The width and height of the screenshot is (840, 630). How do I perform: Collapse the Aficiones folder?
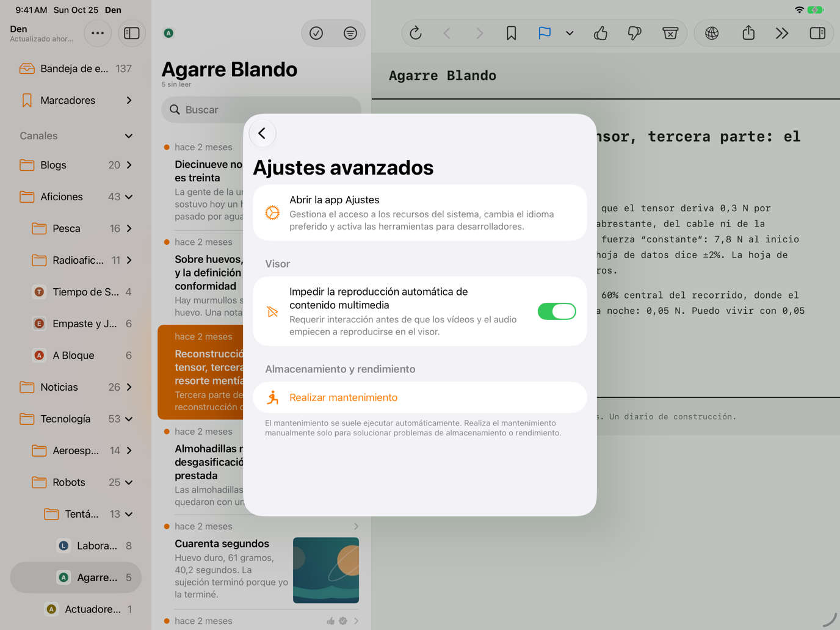129,197
